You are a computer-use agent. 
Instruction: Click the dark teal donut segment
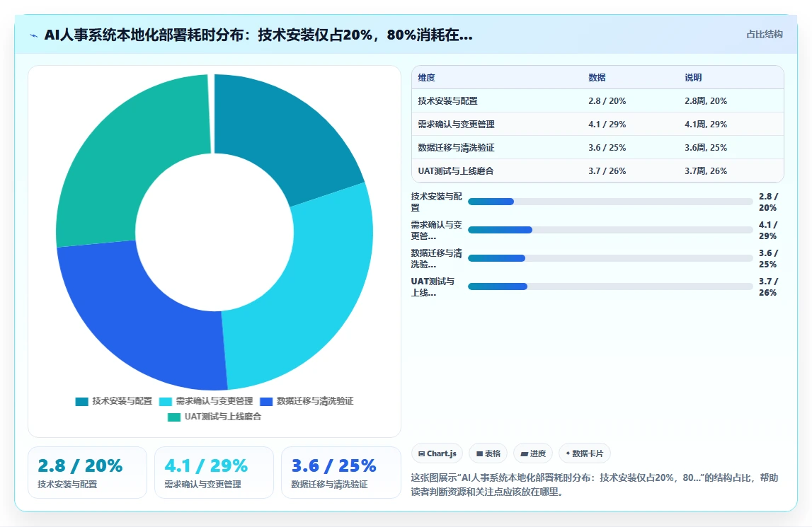286,136
